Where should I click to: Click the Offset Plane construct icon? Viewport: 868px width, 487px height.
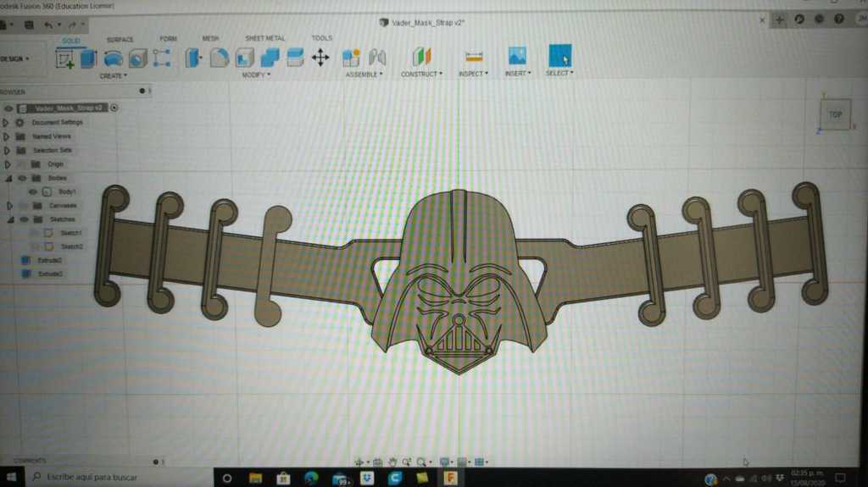pos(421,57)
